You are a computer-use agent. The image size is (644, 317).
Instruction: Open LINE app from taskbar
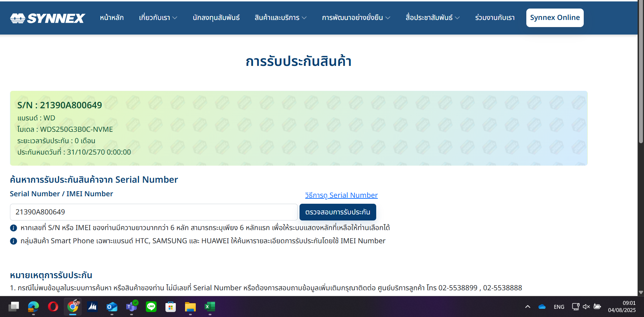pos(151,307)
